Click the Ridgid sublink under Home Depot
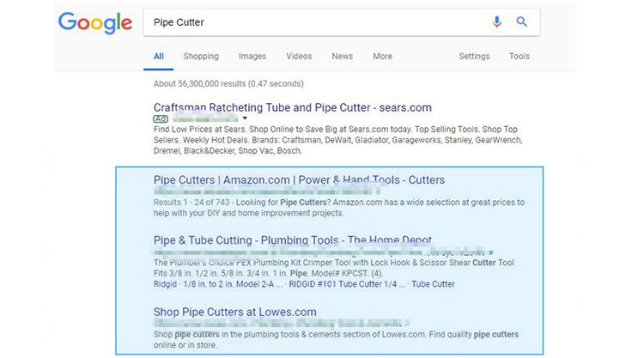 pyautogui.click(x=167, y=284)
